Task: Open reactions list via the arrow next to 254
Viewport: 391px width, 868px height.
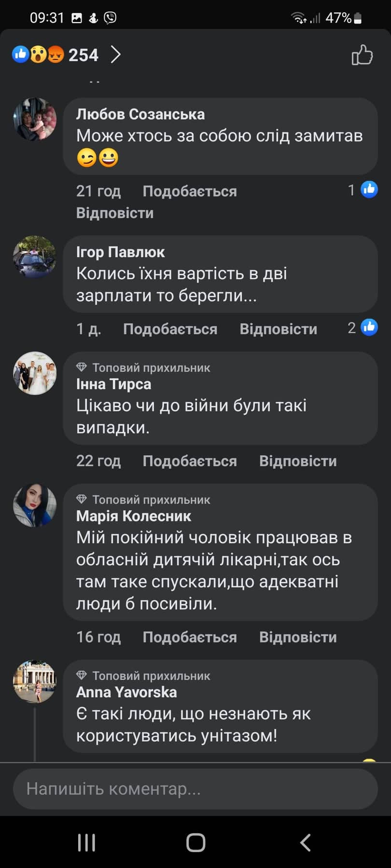Action: (x=116, y=55)
